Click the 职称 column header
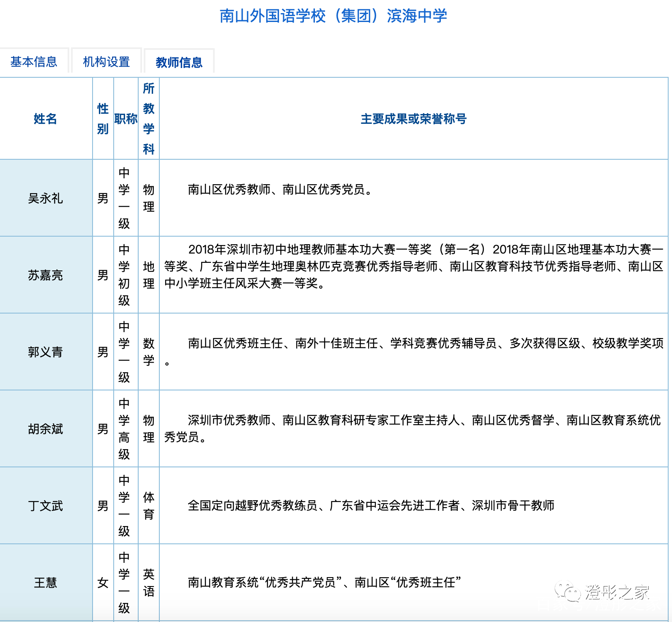This screenshot has width=672, height=622. (x=126, y=119)
